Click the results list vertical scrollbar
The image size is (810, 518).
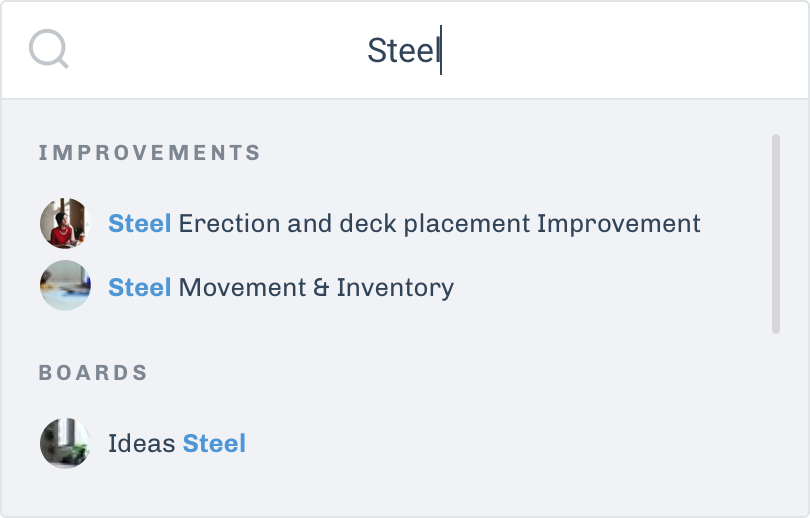click(776, 234)
